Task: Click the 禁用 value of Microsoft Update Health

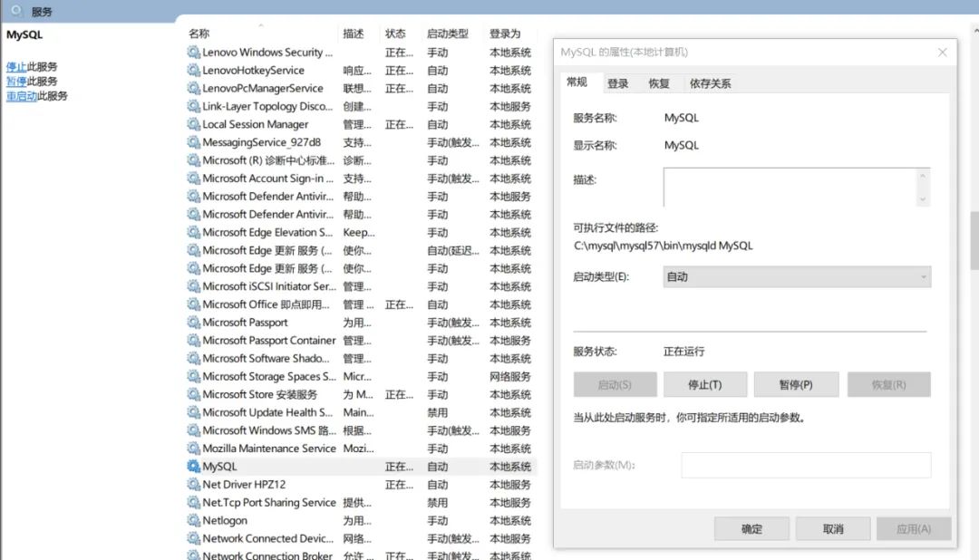Action: (x=437, y=413)
